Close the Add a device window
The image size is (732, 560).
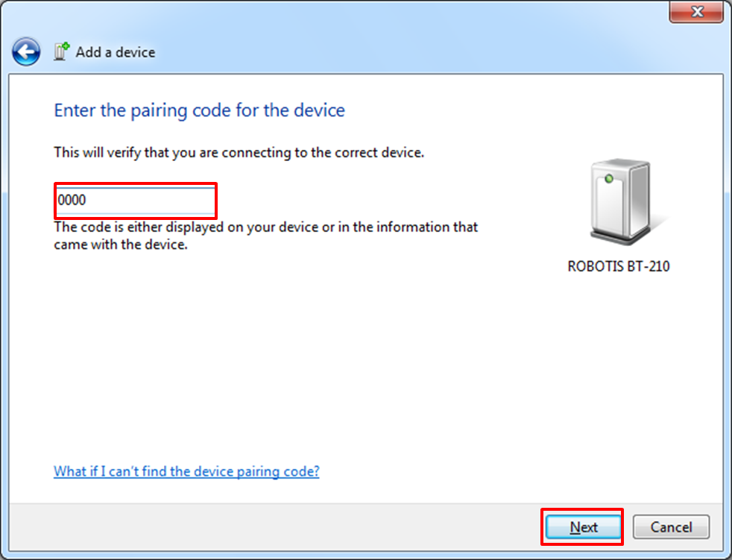(696, 11)
